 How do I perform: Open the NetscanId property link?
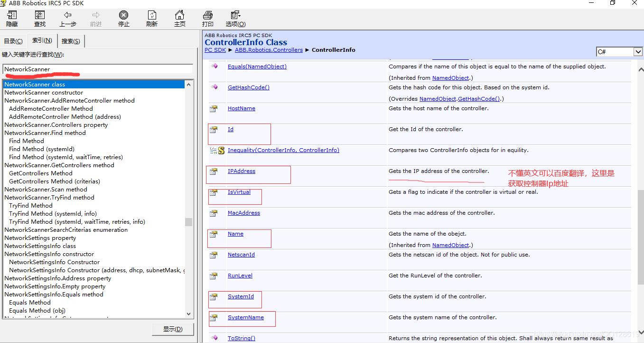tap(241, 255)
